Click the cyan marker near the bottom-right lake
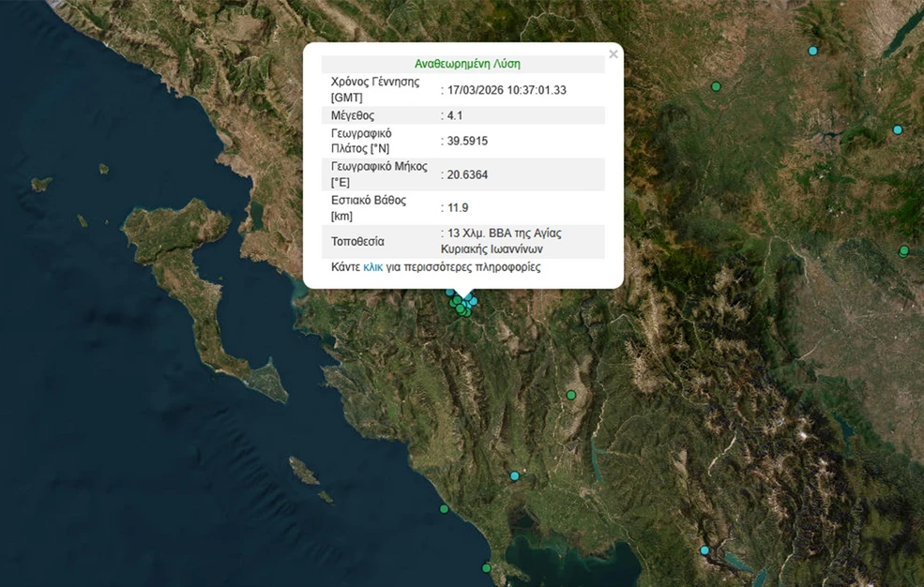This screenshot has width=924, height=587. pos(704,550)
